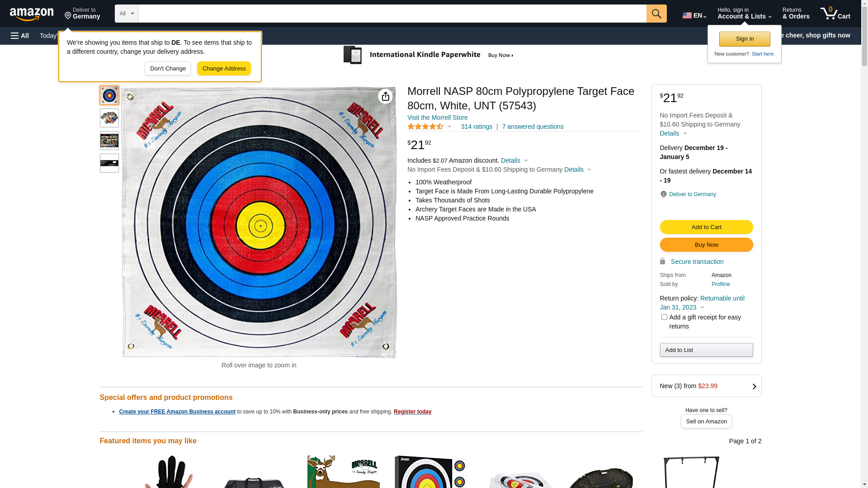Click the magnifying glass search button
Screen dimensions: 868x488
click(656, 14)
